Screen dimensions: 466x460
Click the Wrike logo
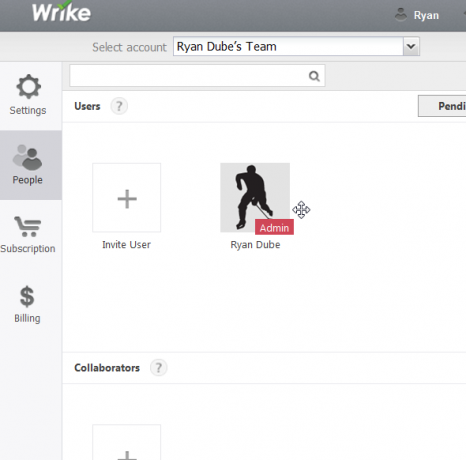pyautogui.click(x=61, y=12)
